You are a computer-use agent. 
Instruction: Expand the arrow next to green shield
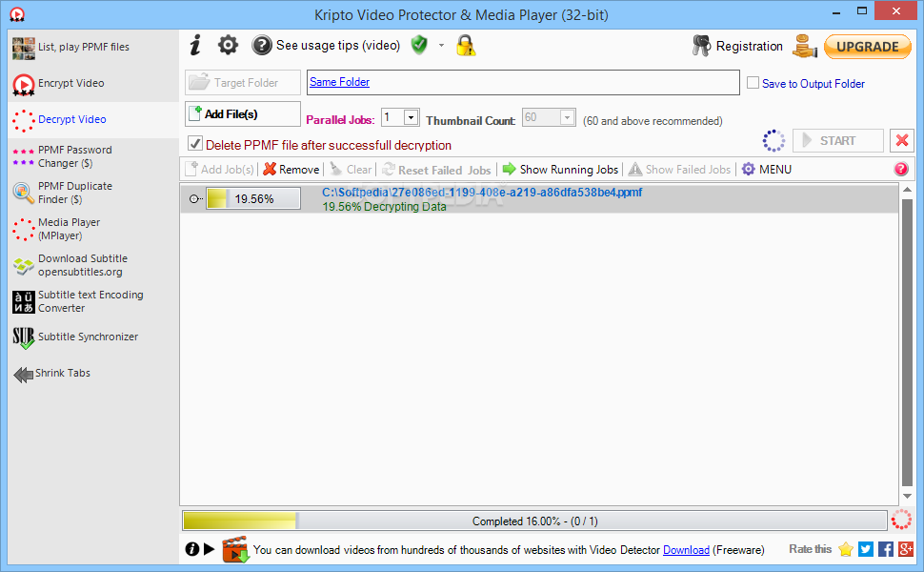[441, 46]
